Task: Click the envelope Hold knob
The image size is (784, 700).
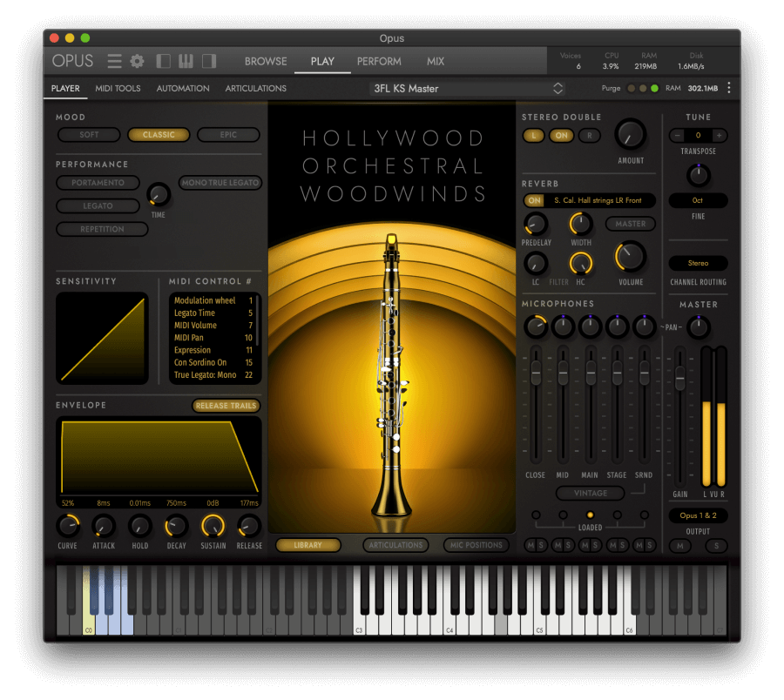Action: click(x=140, y=526)
